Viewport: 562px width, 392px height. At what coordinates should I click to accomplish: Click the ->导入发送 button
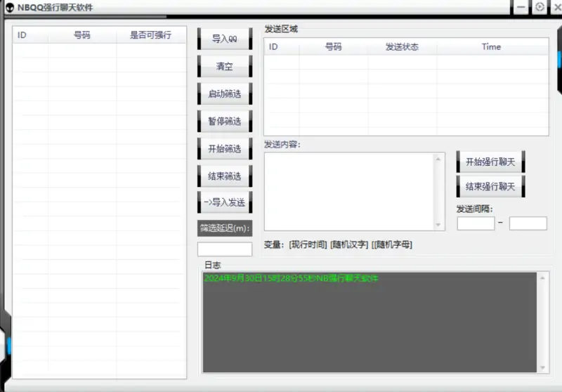click(225, 202)
